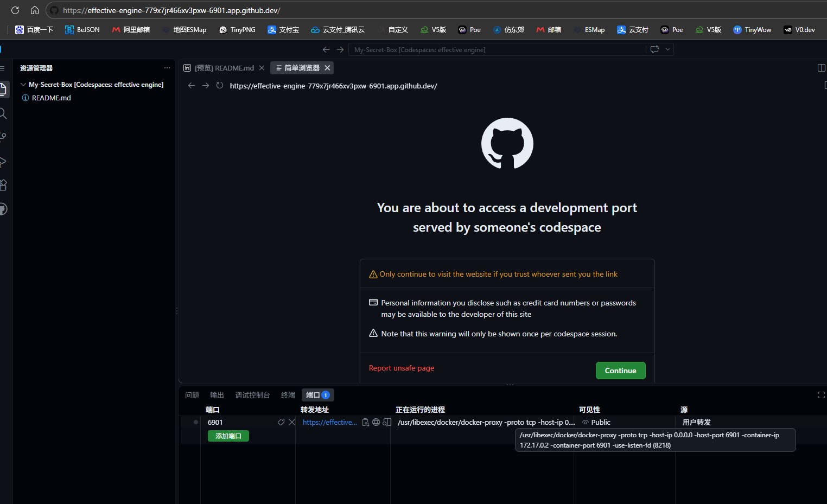Click the My-Secret-Box command center search box
The height and width of the screenshot is (504, 827).
pyautogui.click(x=497, y=49)
